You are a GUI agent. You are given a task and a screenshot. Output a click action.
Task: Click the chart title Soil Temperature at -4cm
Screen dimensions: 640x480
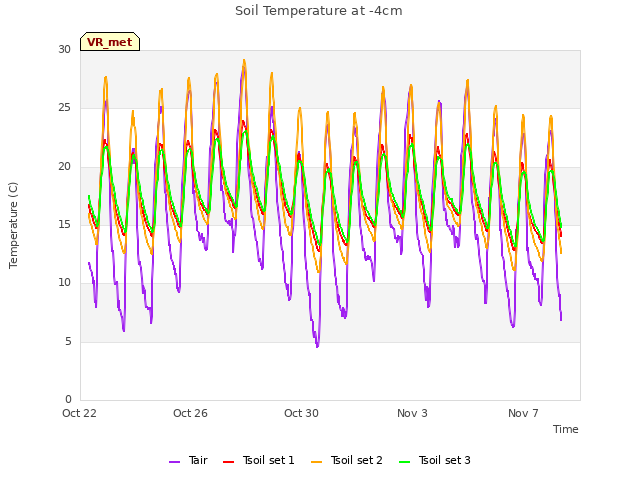(x=319, y=11)
